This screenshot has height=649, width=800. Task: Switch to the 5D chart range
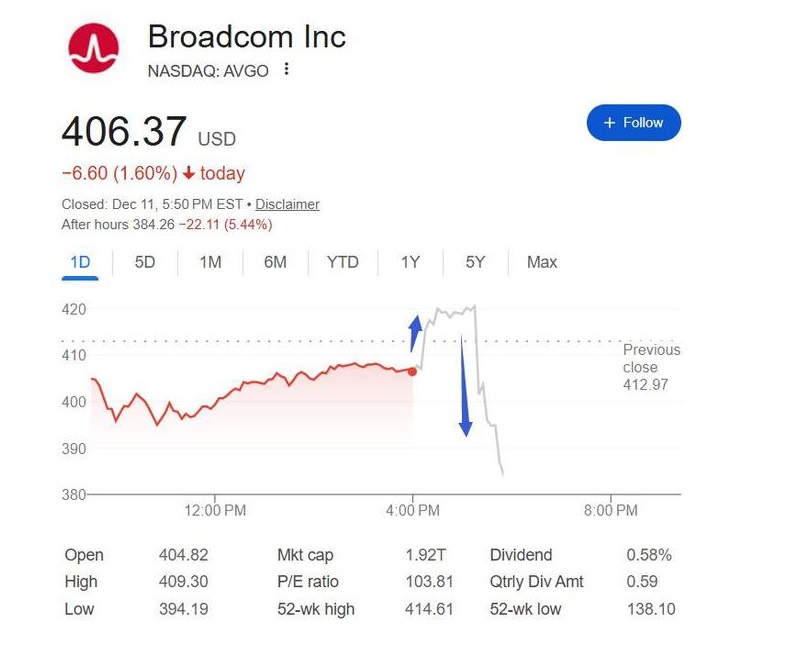145,262
